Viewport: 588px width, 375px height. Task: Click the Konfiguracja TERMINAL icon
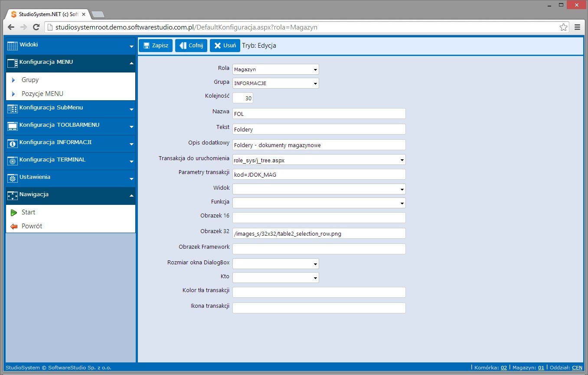13,161
